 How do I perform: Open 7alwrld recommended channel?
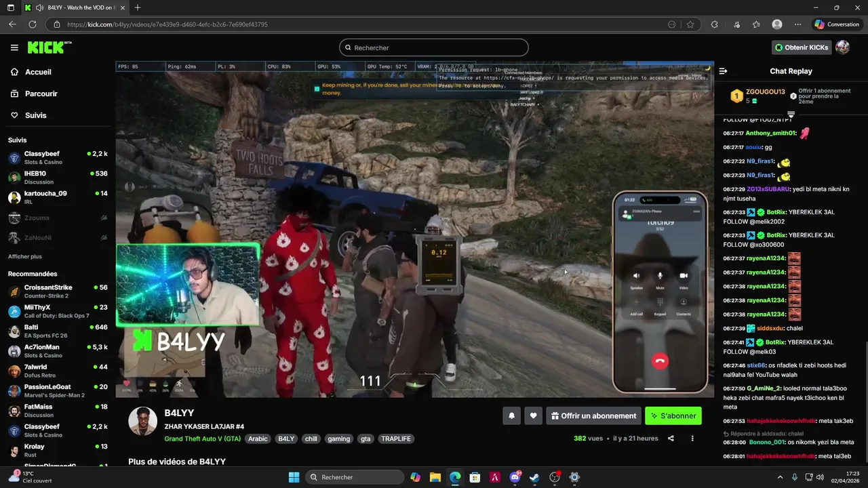coord(58,371)
